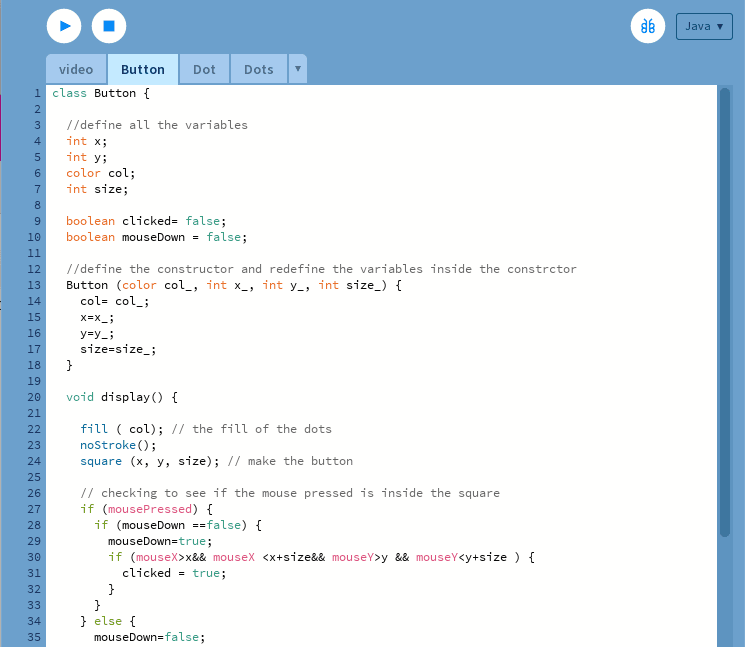Place cursor on 'int y;' line
This screenshot has width=745, height=647.
86,157
